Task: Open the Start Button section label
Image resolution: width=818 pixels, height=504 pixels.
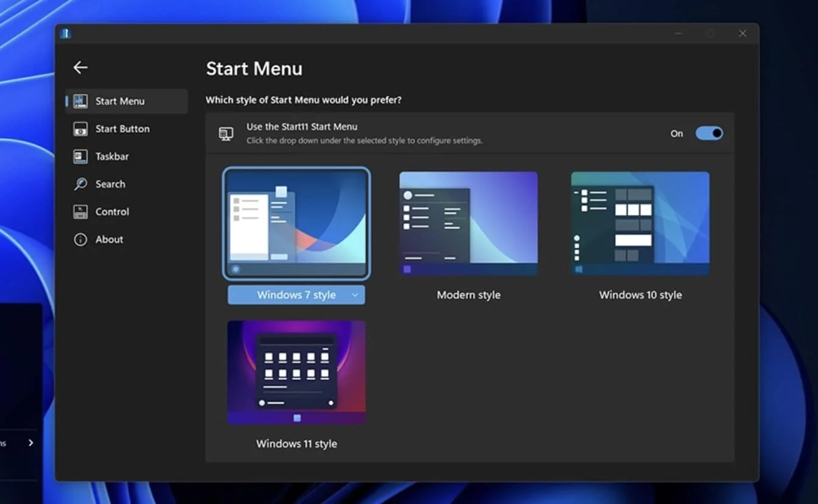Action: point(122,129)
